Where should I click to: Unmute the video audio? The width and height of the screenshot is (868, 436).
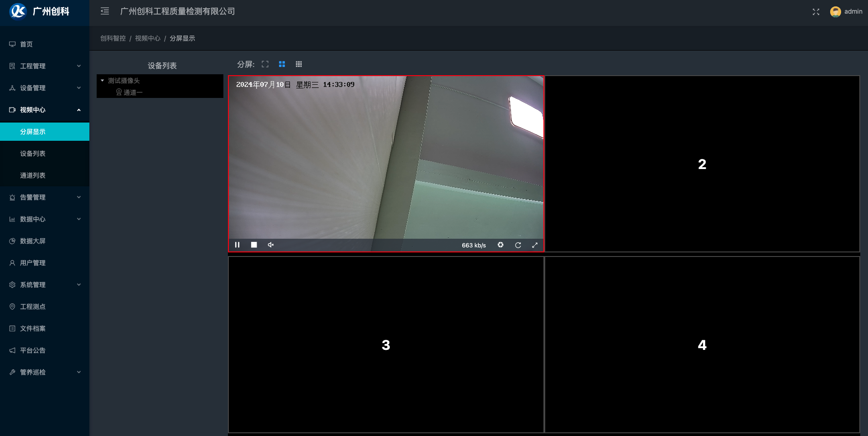pos(270,245)
